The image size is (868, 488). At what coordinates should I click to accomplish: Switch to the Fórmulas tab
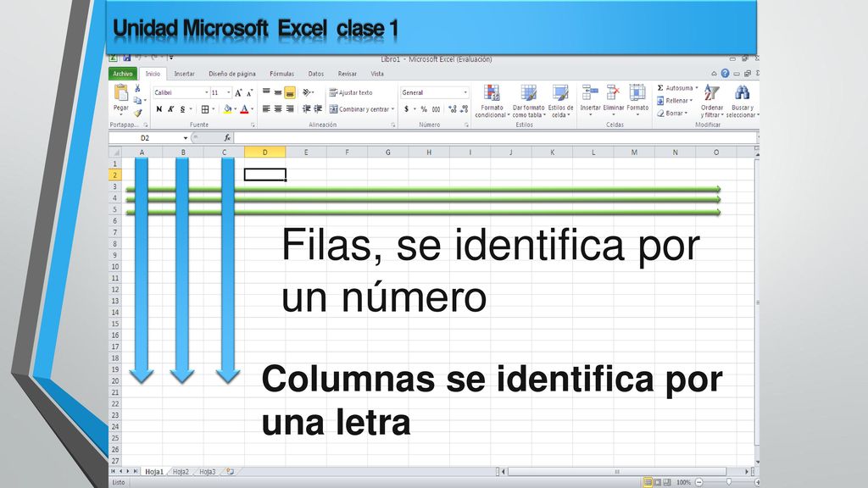[281, 74]
